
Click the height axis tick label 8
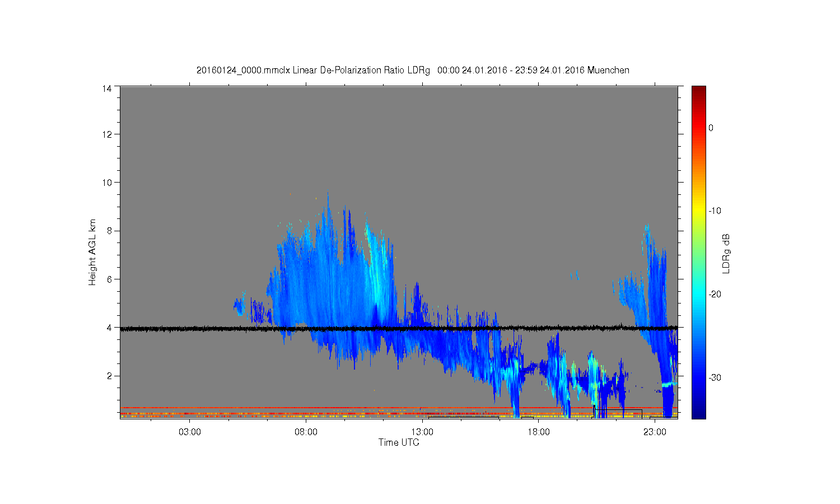pos(109,231)
